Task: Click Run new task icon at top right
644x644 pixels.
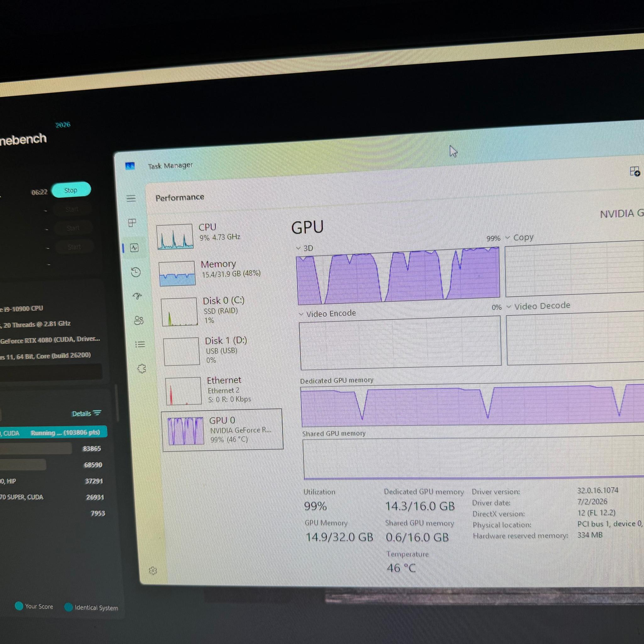Action: 634,171
